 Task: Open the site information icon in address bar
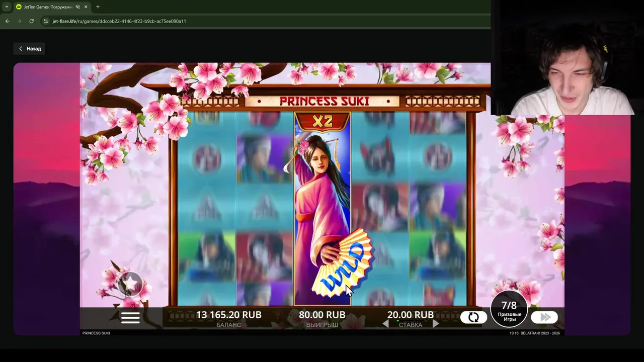46,21
